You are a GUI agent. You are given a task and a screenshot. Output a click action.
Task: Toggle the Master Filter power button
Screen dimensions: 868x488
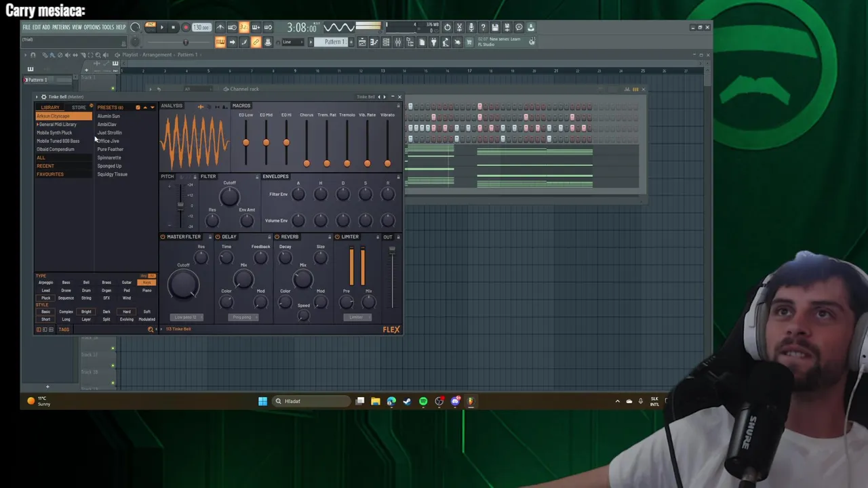[163, 237]
